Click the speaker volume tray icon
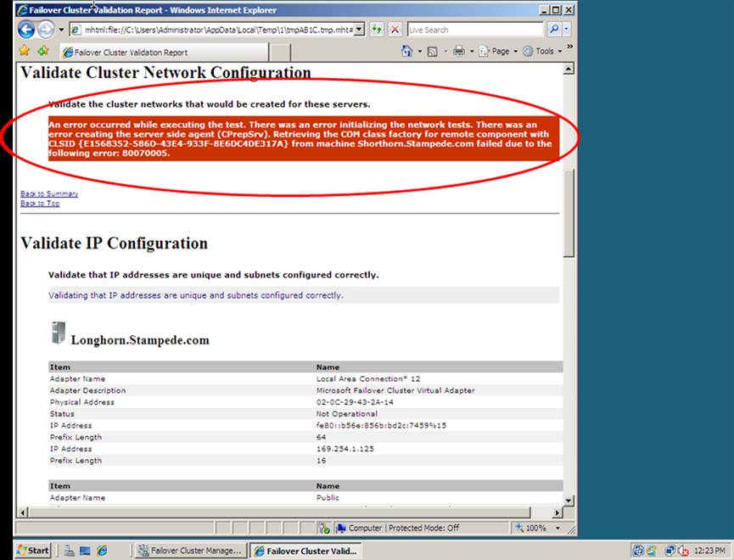 [683, 552]
